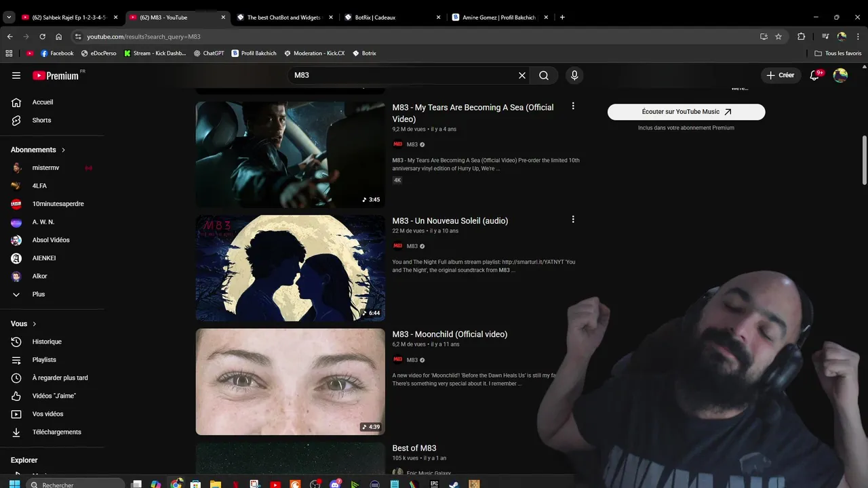
Task: Click the browser home button
Action: [x=59, y=37]
